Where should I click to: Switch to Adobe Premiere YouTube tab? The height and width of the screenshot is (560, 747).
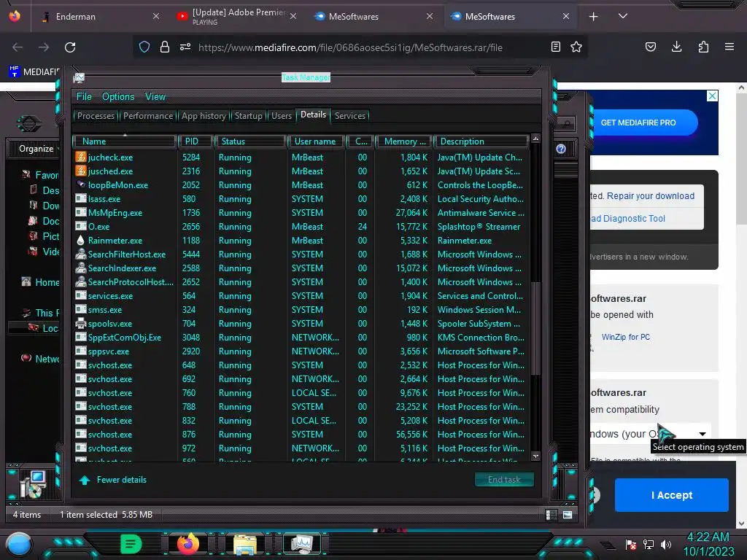click(237, 17)
